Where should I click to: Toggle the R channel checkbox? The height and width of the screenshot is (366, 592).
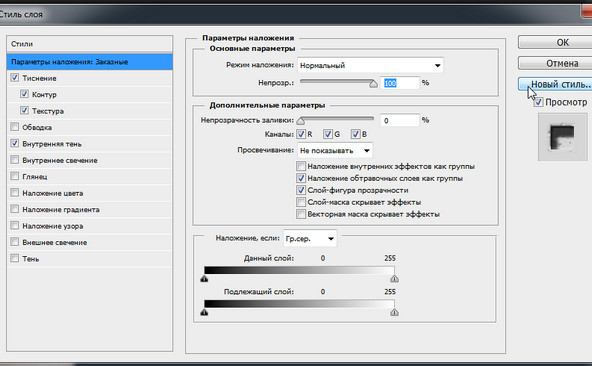[x=301, y=134]
